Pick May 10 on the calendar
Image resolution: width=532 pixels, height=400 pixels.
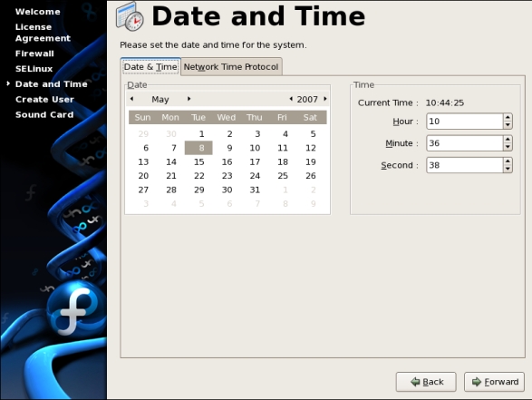pos(255,148)
